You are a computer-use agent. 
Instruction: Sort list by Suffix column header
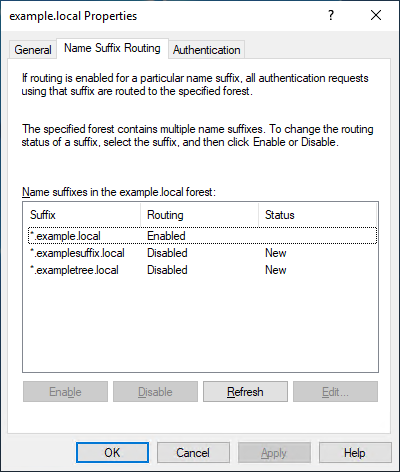[x=82, y=215]
